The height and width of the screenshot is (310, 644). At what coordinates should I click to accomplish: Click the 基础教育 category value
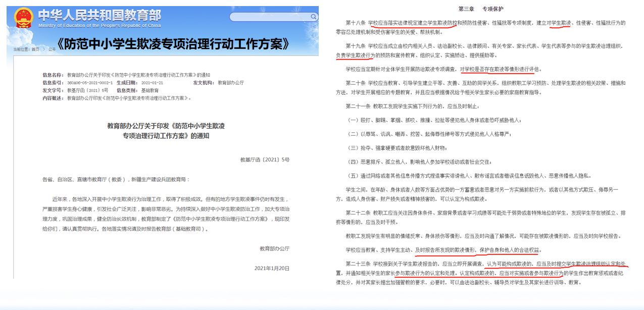pos(149,90)
